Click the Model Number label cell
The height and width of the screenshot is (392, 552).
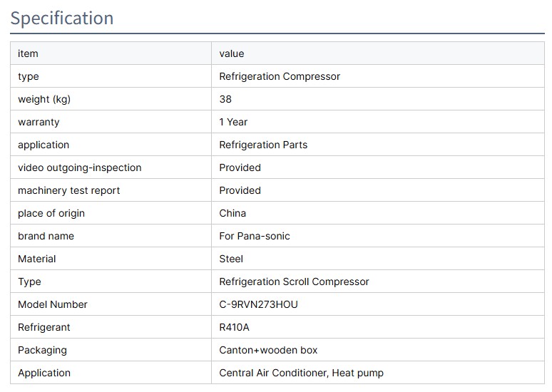tap(53, 304)
